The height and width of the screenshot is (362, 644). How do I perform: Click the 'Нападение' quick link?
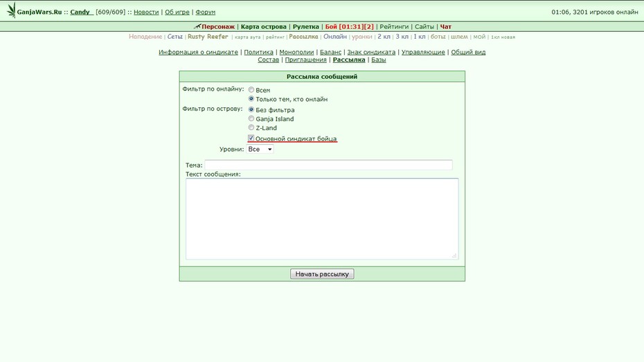click(x=145, y=37)
